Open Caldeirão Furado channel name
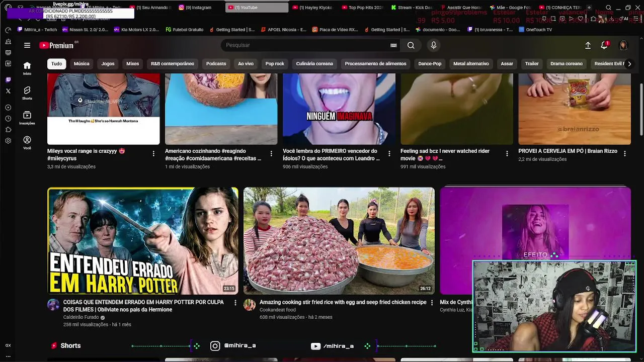This screenshot has height=362, width=644. coord(80,317)
